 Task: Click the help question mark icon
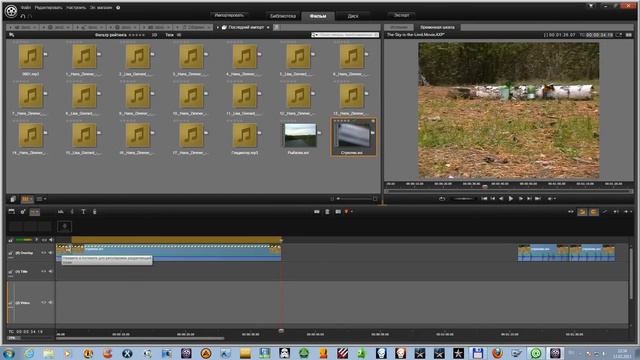pyautogui.click(x=118, y=7)
